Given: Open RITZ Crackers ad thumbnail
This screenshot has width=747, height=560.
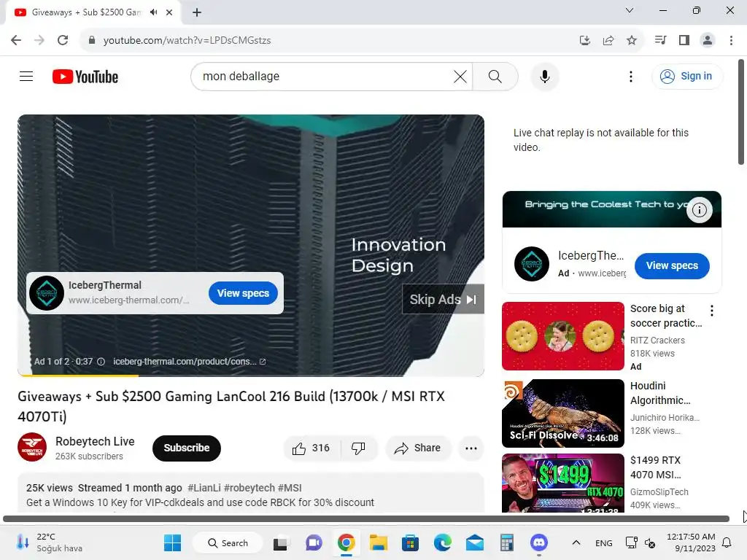Looking at the screenshot, I should (x=562, y=336).
